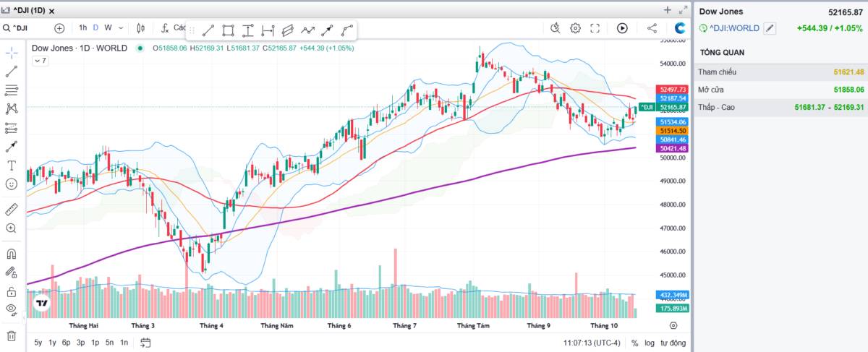868x352 pixels.
Task: Open the ^DJI:WORLD symbol link
Action: coord(734,28)
